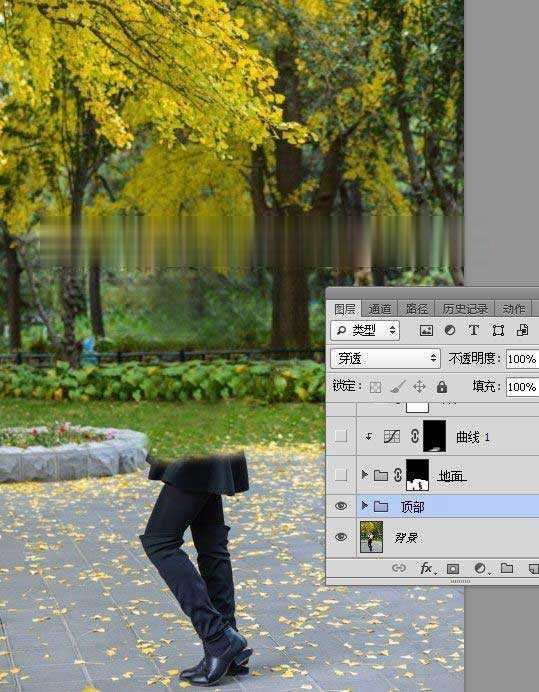Hide the 顶部 group eye icon
The image size is (539, 692).
point(341,506)
